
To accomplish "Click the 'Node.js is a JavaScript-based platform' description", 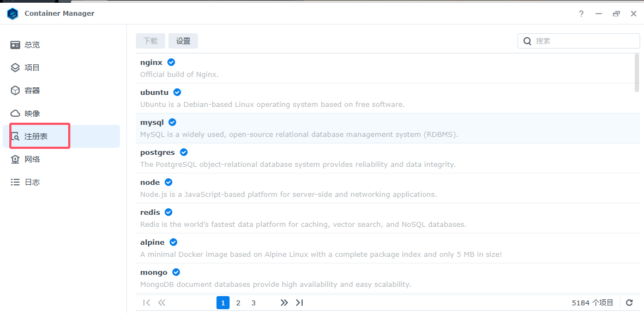I will pyautogui.click(x=288, y=194).
